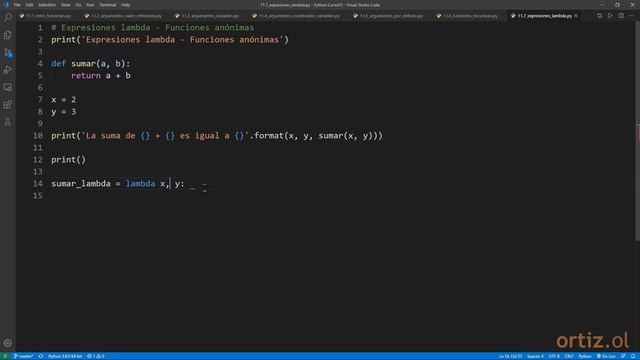Image resolution: width=640 pixels, height=360 pixels.
Task: Open the Selection menu
Action: 47,5
